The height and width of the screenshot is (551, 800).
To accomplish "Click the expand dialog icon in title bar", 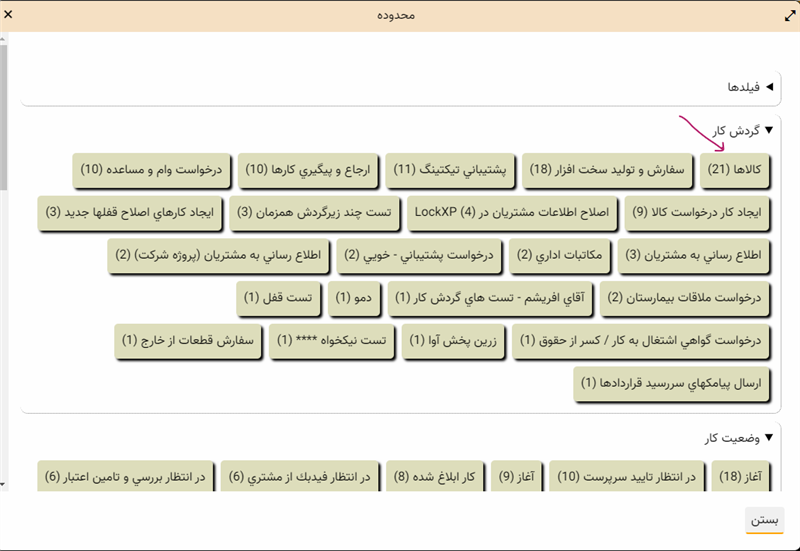I will (788, 15).
